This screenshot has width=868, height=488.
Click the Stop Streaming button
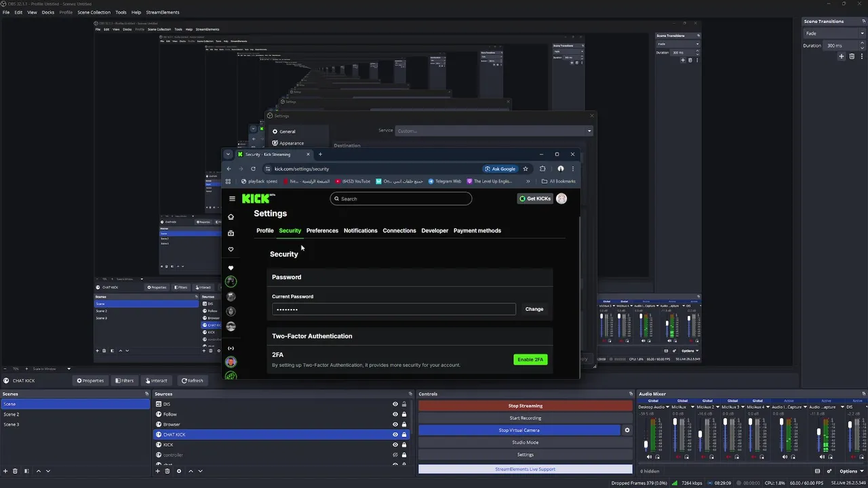tap(526, 406)
